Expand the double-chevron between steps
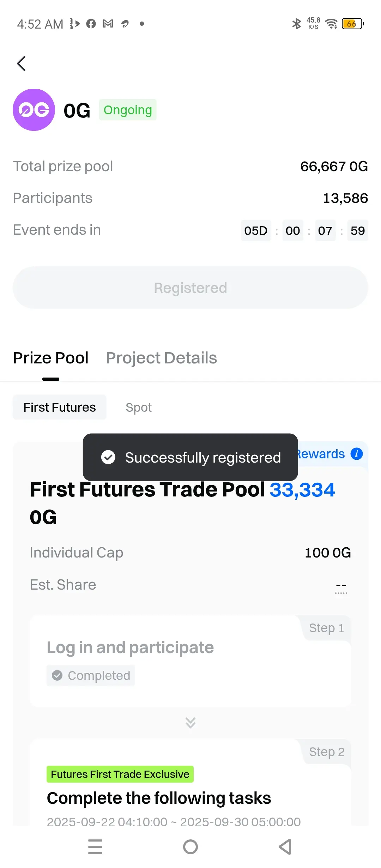 tap(190, 723)
